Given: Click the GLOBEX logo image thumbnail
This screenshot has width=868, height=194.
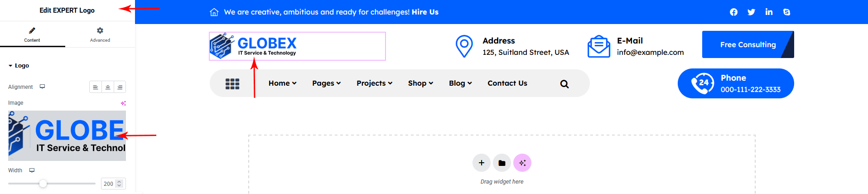Looking at the screenshot, I should pos(67,136).
